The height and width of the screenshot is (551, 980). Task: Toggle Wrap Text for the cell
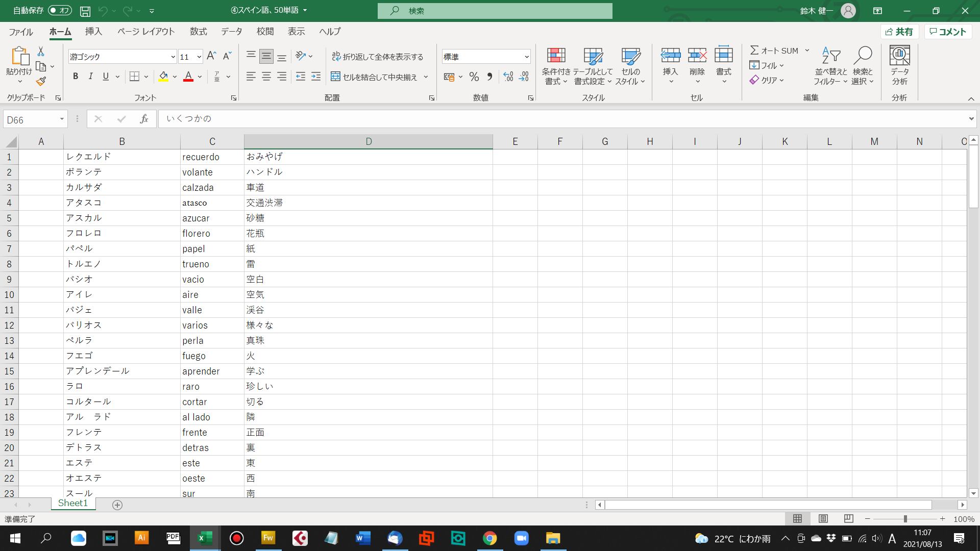[378, 57]
